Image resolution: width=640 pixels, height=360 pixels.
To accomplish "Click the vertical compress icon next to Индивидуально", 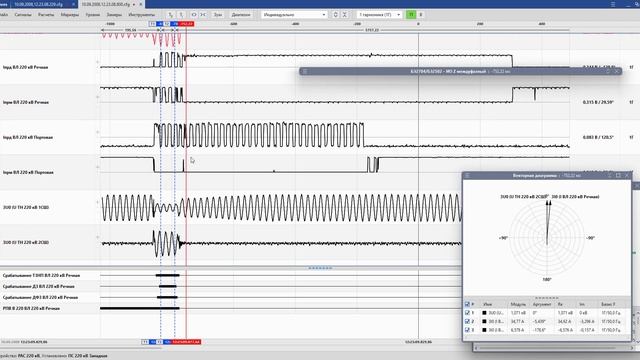I will click(x=344, y=15).
